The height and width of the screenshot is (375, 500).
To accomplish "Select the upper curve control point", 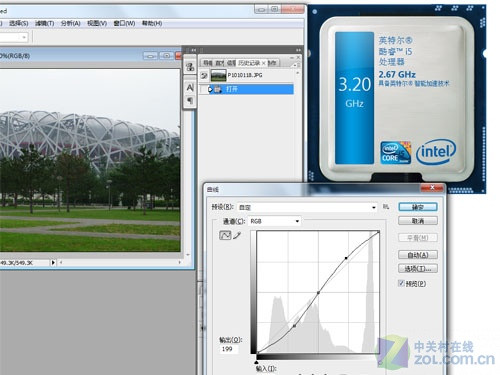I will click(x=346, y=258).
